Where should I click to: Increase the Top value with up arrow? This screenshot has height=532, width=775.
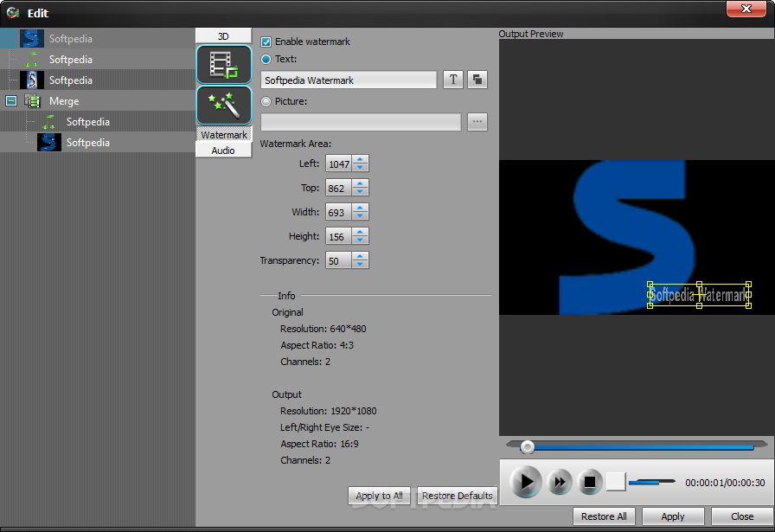click(361, 183)
